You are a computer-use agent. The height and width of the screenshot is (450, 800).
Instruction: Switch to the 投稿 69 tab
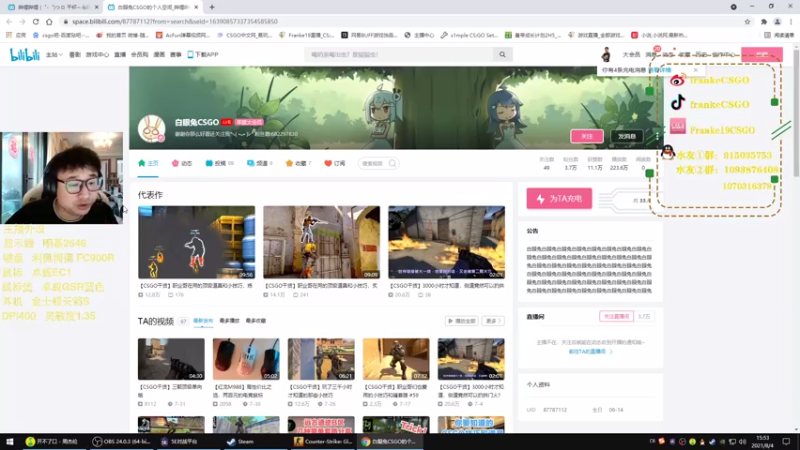220,163
